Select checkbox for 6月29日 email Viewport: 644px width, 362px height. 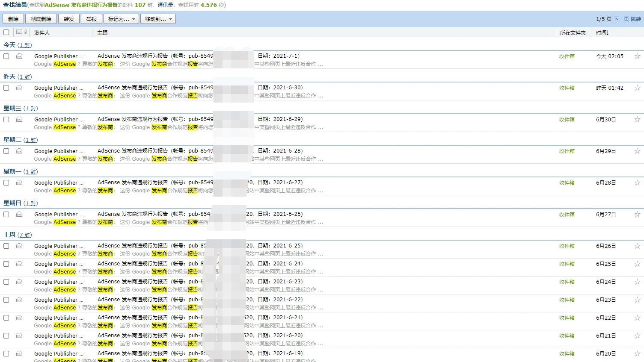(6, 151)
